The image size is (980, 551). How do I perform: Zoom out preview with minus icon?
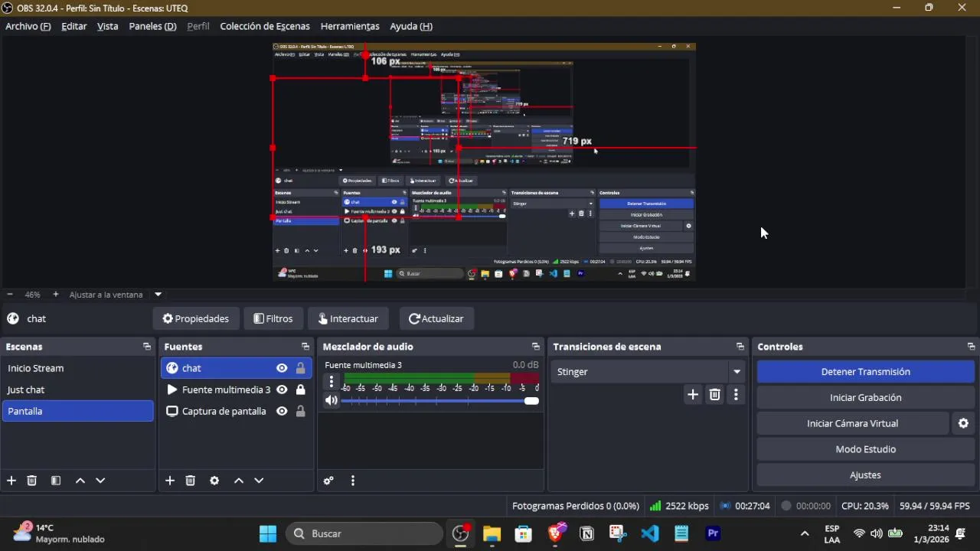tap(9, 294)
